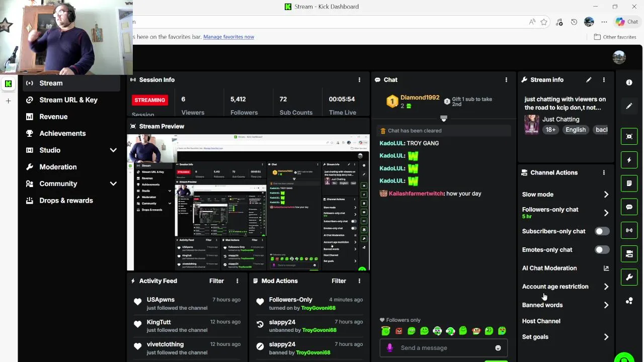Image resolution: width=644 pixels, height=362 pixels.
Task: Filter the Mod Actions list
Action: point(339,281)
